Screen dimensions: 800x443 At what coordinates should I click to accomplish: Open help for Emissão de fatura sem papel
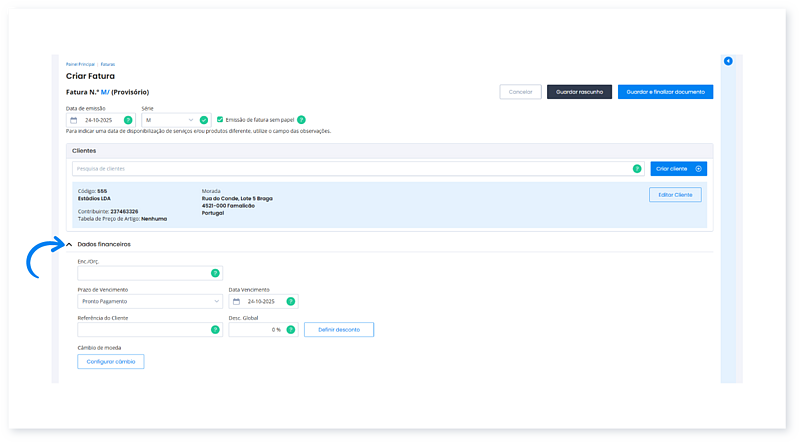tap(301, 120)
